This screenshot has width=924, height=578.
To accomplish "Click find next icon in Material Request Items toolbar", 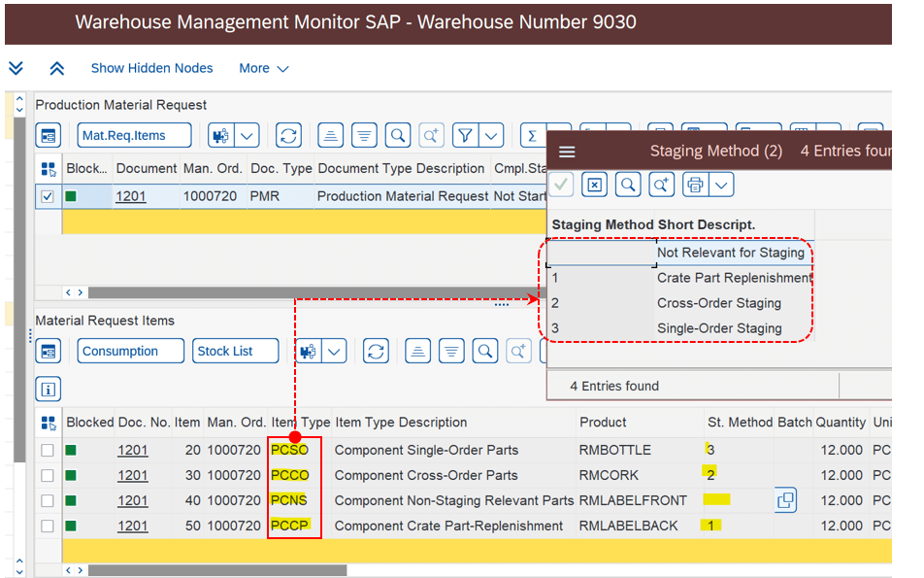I will tap(518, 352).
